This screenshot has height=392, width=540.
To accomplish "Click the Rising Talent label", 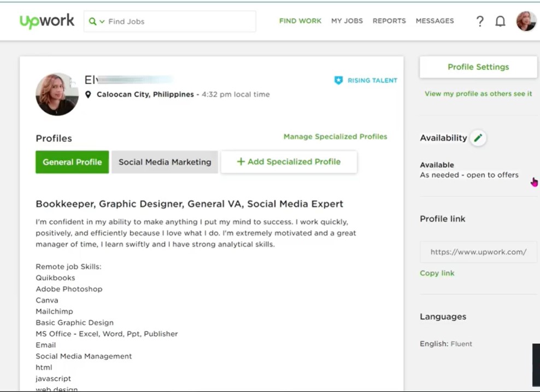I will (372, 81).
